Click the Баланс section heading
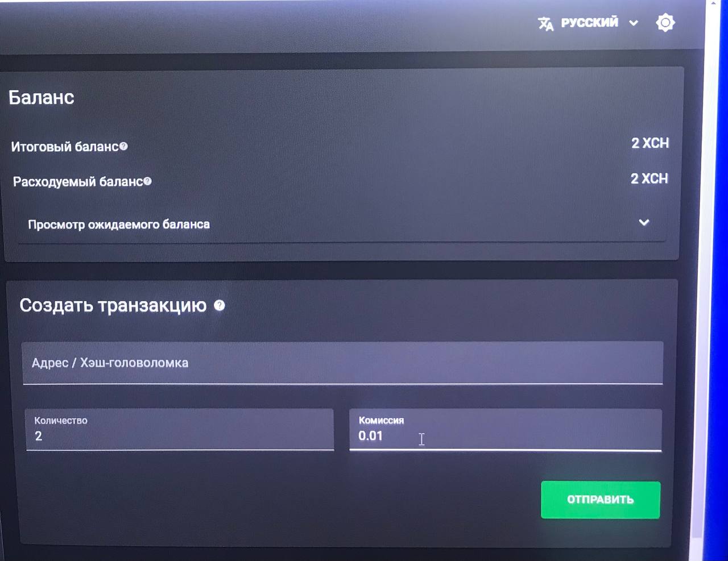Viewport: 728px width, 561px height. point(42,97)
